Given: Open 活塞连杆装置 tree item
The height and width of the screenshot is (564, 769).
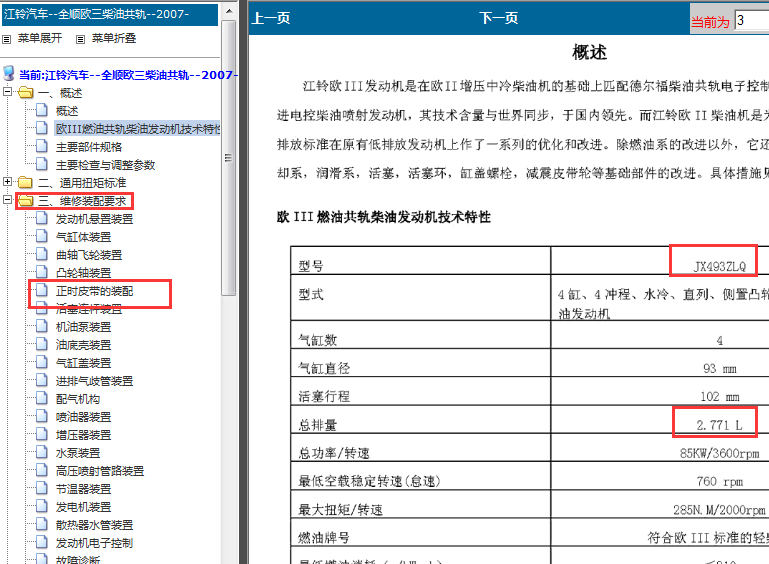Looking at the screenshot, I should pyautogui.click(x=89, y=309).
